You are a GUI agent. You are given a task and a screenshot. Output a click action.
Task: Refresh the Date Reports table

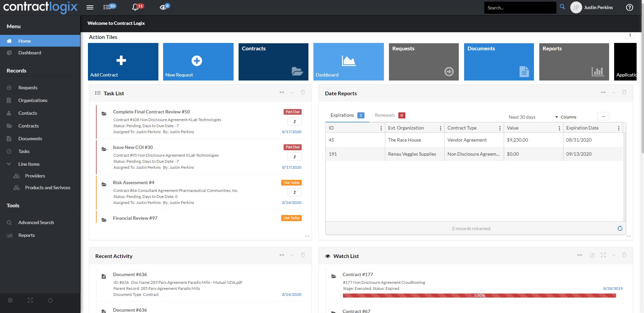[x=620, y=228]
